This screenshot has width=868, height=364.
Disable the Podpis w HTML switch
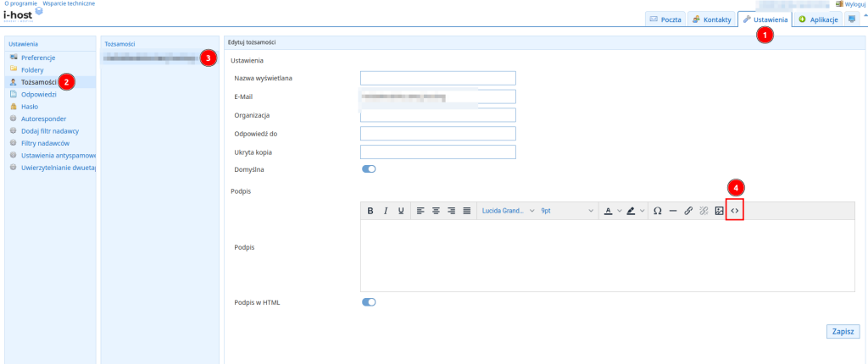click(369, 301)
